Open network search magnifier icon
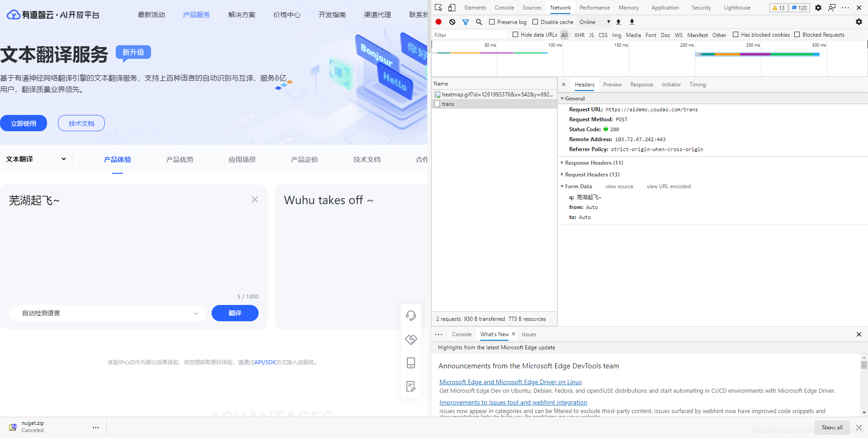Image resolution: width=868 pixels, height=438 pixels. pyautogui.click(x=479, y=22)
